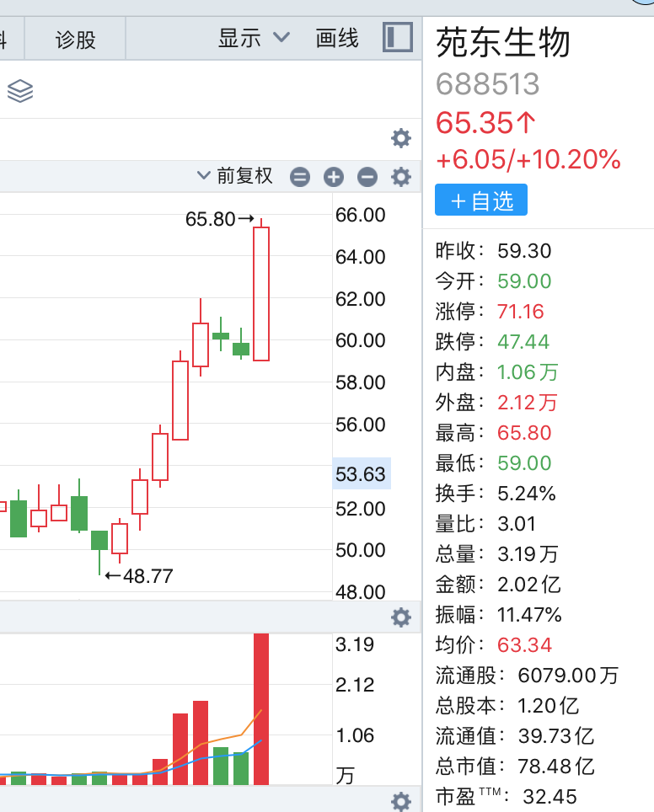Open volume panel settings gear
This screenshot has width=654, height=812.
point(401,617)
